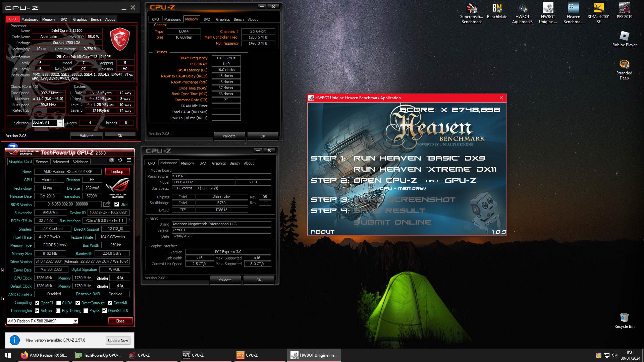Switch to HWBOT Unigine He taskbar item
Screen dimensions: 644x362
click(314, 355)
